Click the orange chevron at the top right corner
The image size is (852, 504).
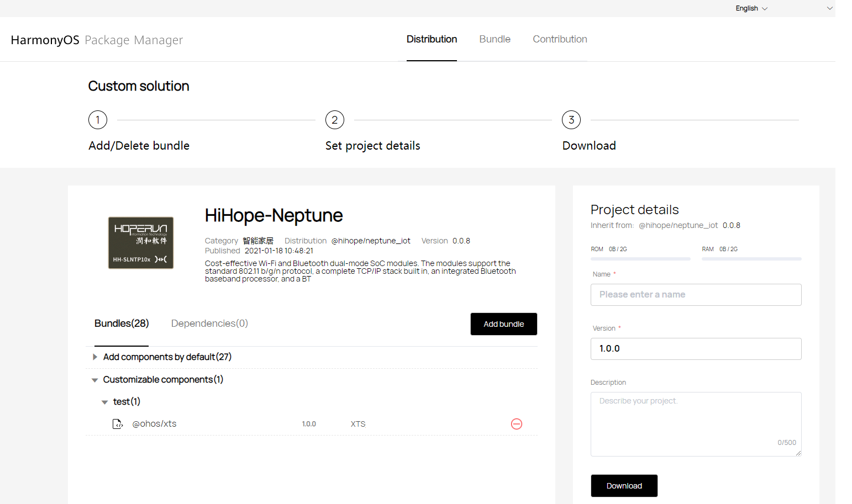830,8
